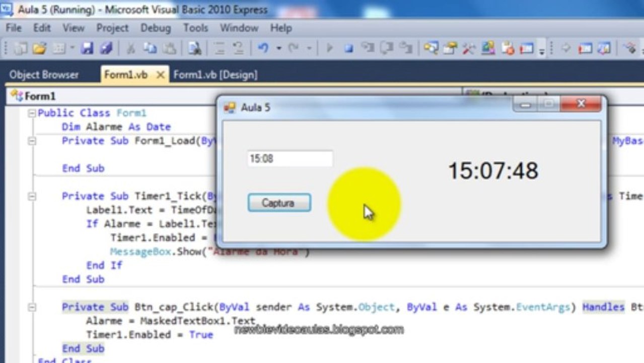Click the 'Alarme = MaskedTextBox1.Text' code line
This screenshot has width=644, height=363.
coord(171,321)
